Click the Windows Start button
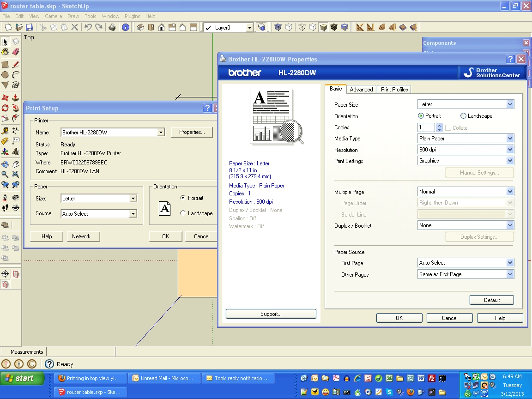Viewport: 532px width, 399px height. (x=22, y=378)
